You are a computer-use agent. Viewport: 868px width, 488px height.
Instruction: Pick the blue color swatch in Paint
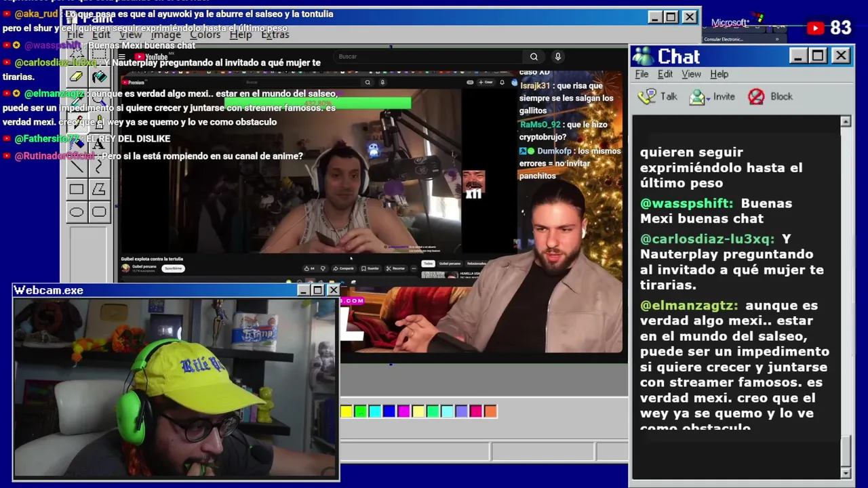click(389, 411)
